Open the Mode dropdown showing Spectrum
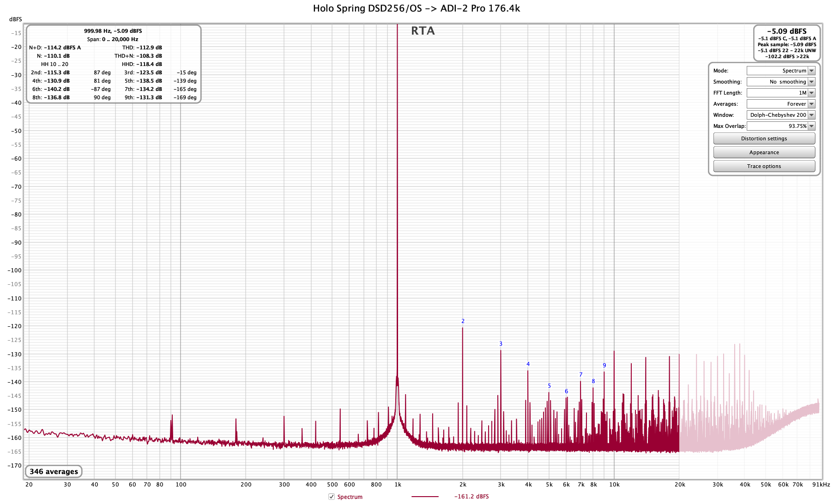 pyautogui.click(x=781, y=71)
